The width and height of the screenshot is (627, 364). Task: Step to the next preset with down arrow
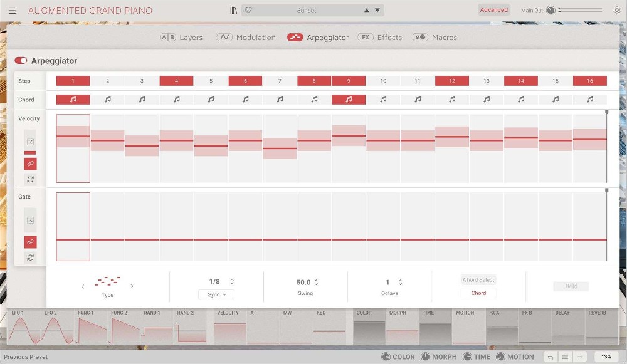[x=377, y=9]
